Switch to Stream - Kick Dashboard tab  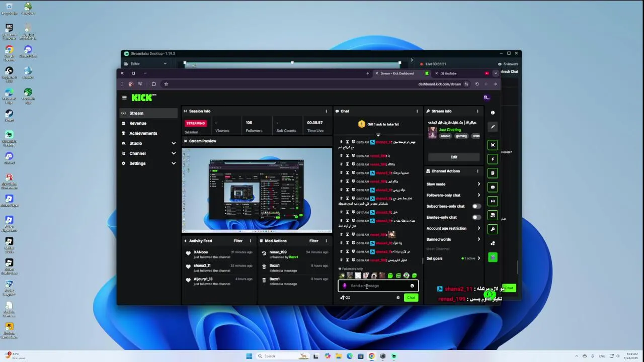pyautogui.click(x=401, y=73)
